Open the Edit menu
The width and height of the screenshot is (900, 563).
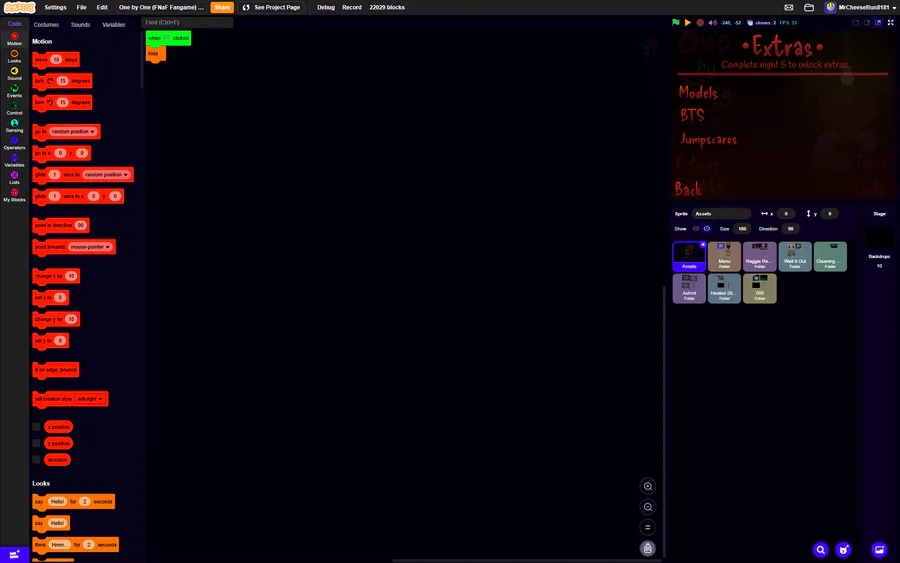tap(102, 7)
